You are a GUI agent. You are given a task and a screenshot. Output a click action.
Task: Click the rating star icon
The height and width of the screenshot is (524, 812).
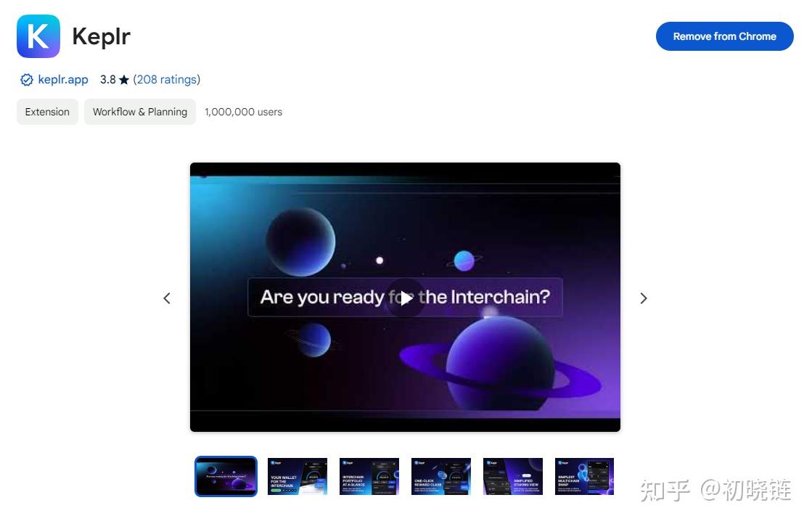coord(124,80)
